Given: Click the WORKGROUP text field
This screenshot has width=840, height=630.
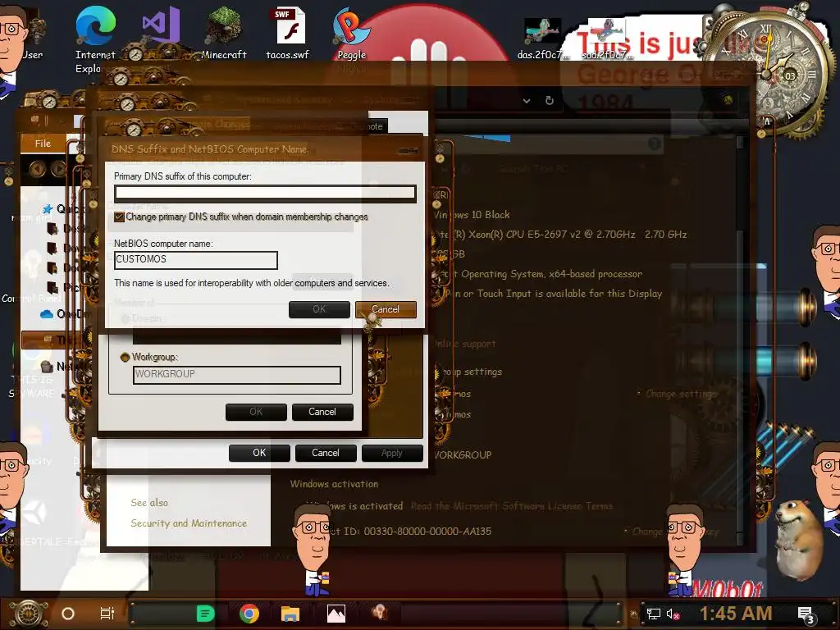Looking at the screenshot, I should pos(237,374).
